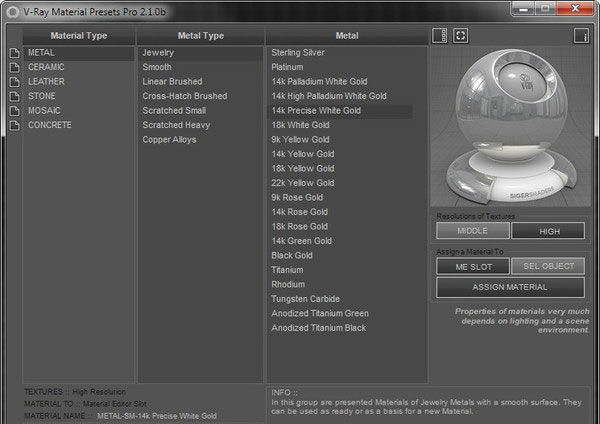The width and height of the screenshot is (600, 424).
Task: Select 14k Palladium White Gold
Action: coord(341,82)
